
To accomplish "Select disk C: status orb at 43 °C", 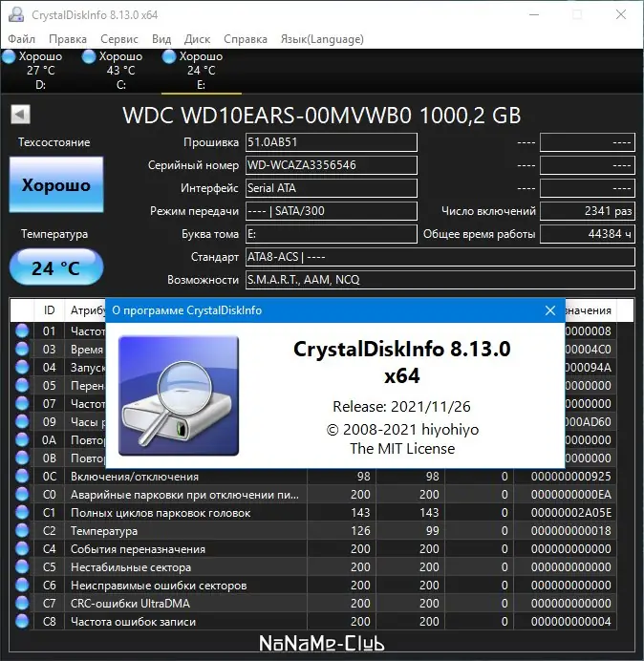I will pyautogui.click(x=89, y=56).
